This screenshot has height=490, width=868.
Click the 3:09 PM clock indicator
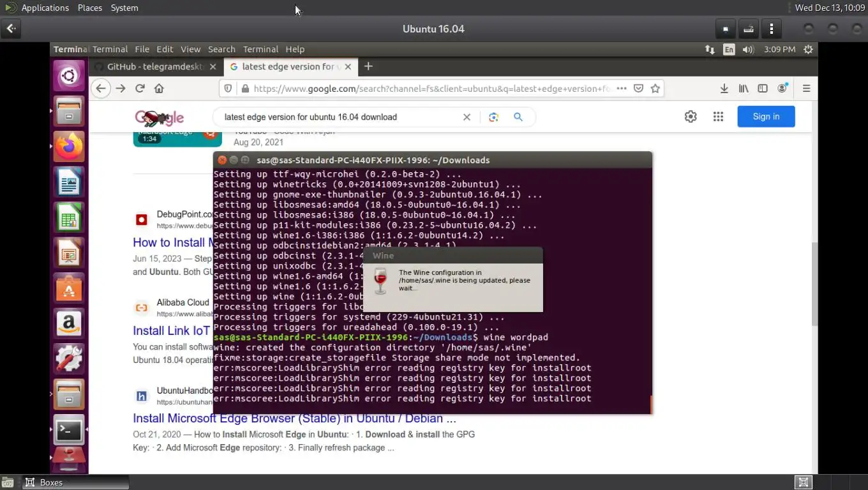[779, 49]
